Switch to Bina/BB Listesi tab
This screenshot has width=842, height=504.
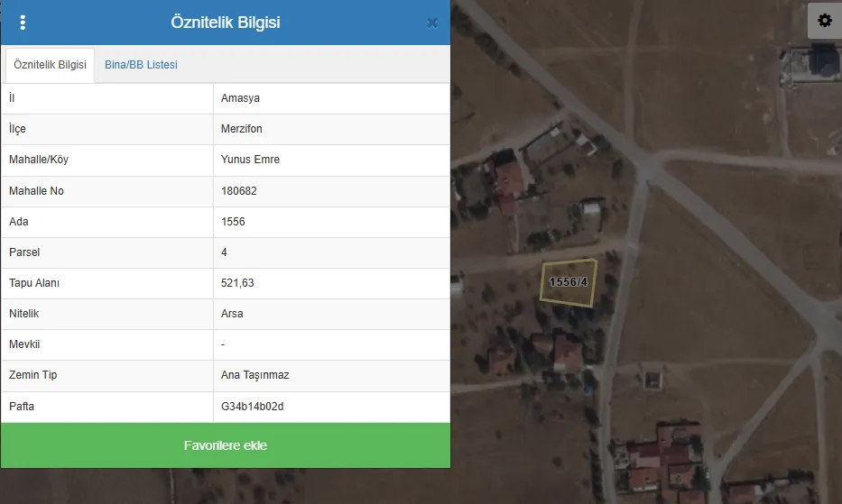(x=141, y=64)
